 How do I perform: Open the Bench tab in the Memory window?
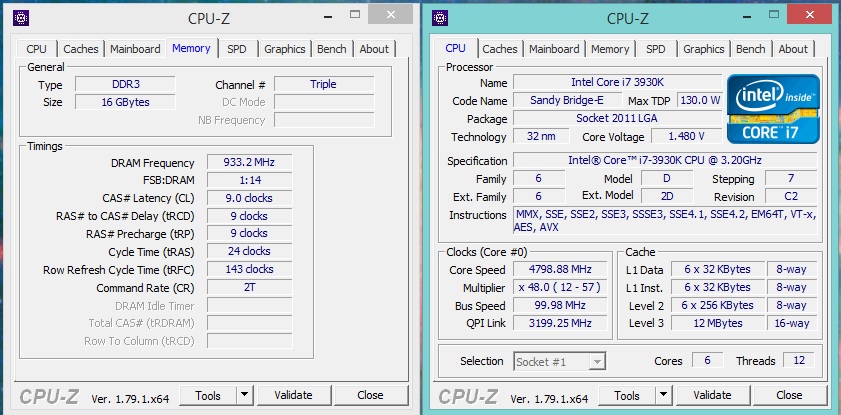tap(331, 49)
